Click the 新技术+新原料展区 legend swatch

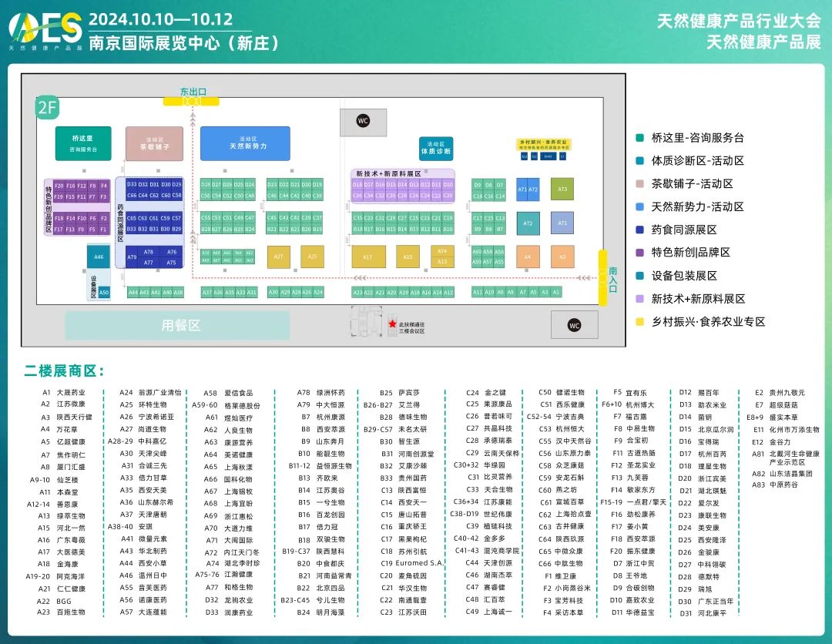[640, 299]
